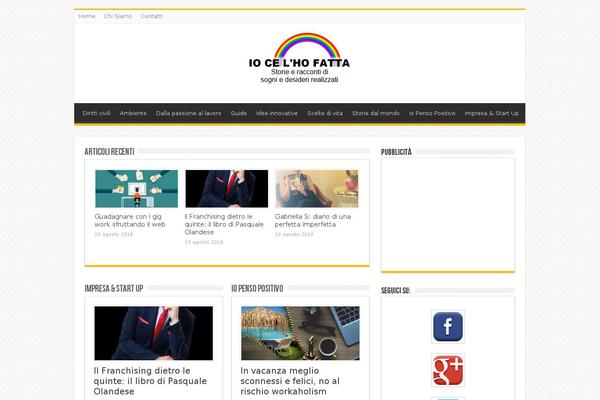Click '13 agosto 2018' date text
Image resolution: width=600 pixels, height=400 pixels.
click(x=204, y=242)
